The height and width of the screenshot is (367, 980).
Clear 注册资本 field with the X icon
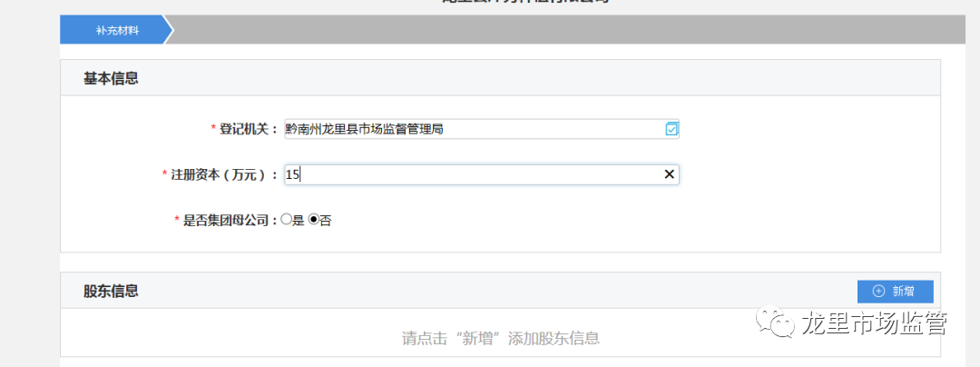(669, 174)
